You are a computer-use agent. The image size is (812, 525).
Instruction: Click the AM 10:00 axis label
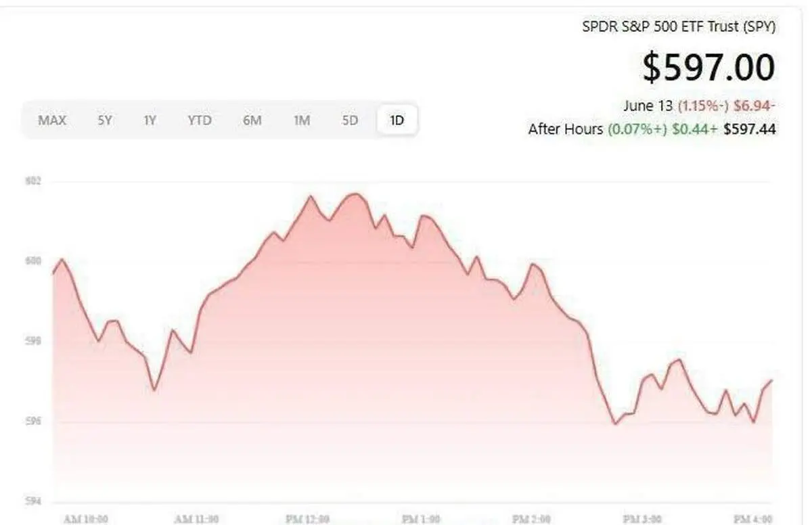tap(85, 520)
